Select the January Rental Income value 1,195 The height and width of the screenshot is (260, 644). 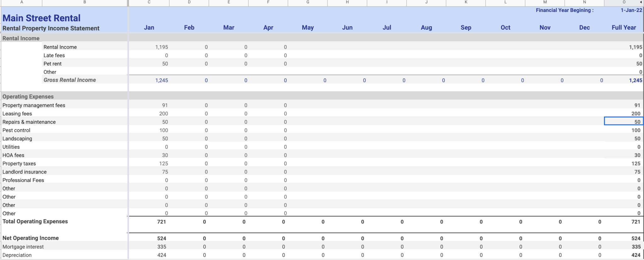[161, 47]
